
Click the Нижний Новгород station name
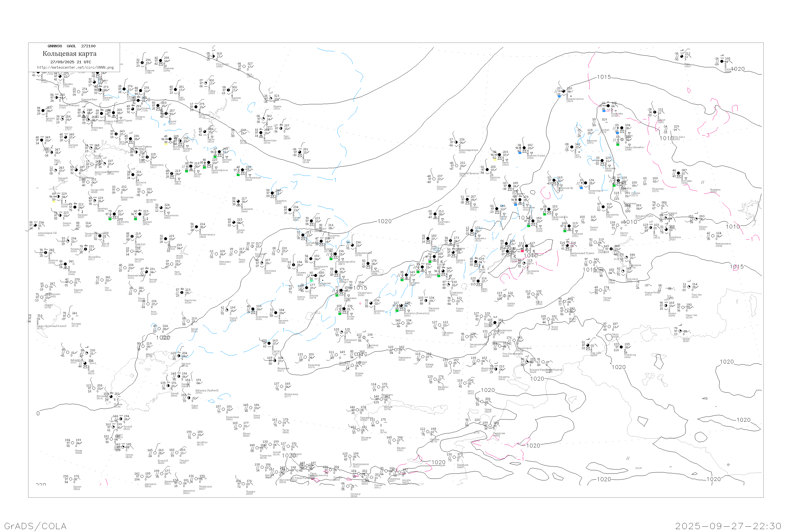point(69,105)
